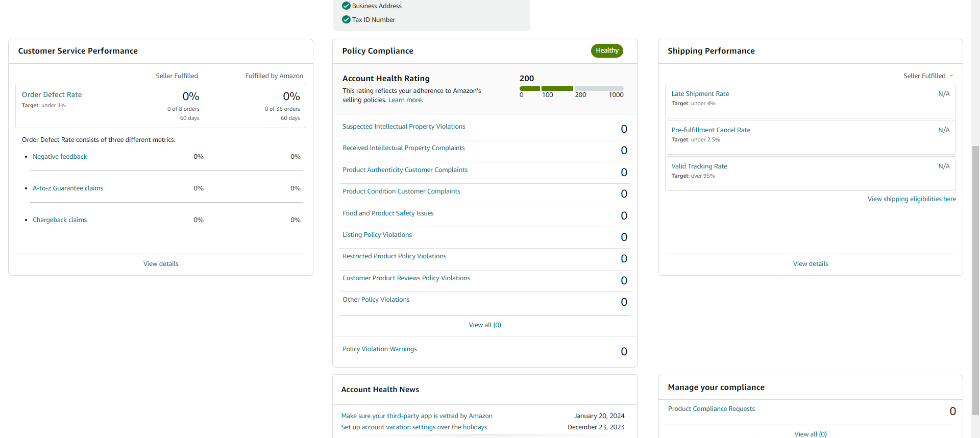980x438 pixels.
Task: Click '0 of 8 orders' text
Action: 183,109
